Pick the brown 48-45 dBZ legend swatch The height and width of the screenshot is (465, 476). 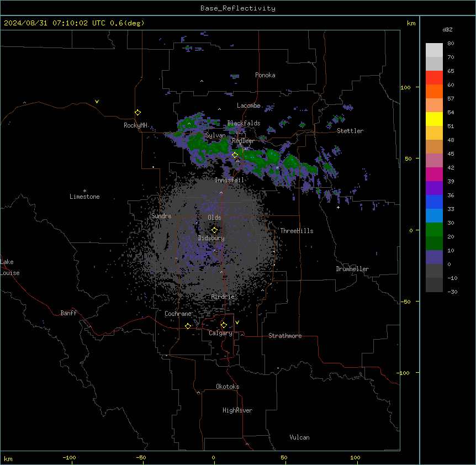434,146
